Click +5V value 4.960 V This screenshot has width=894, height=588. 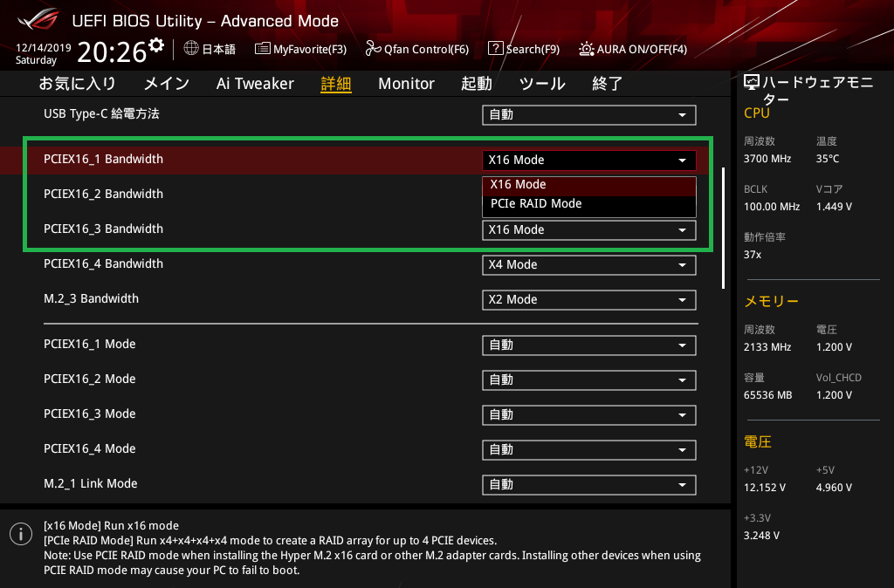pyautogui.click(x=834, y=488)
